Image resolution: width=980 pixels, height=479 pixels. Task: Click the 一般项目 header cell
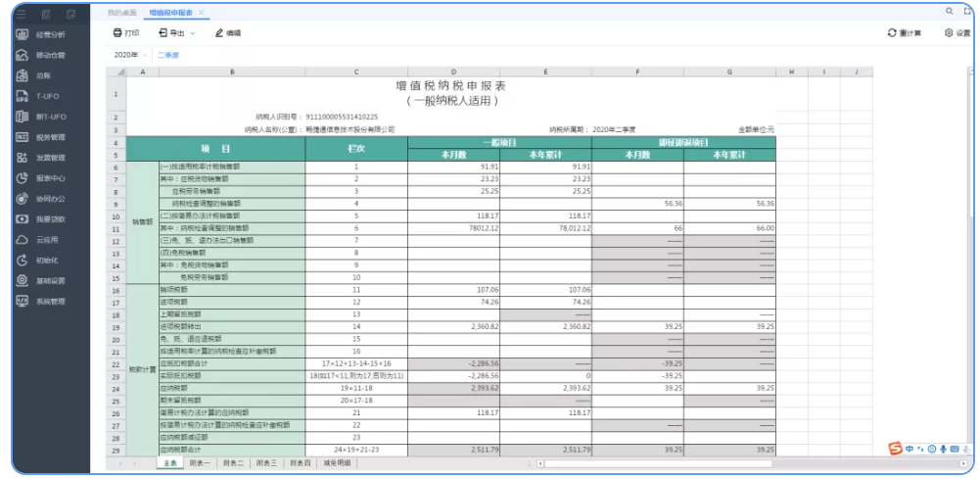pos(499,143)
